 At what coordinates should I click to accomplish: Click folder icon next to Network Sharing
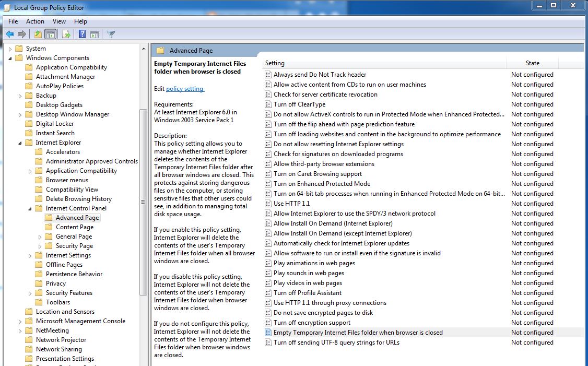coord(29,349)
